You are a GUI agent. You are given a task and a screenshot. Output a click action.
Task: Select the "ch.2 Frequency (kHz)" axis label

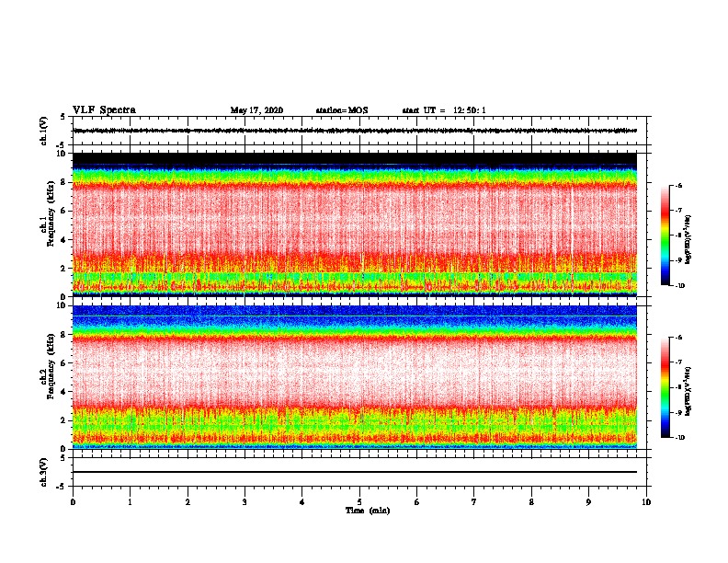[x=48, y=365]
